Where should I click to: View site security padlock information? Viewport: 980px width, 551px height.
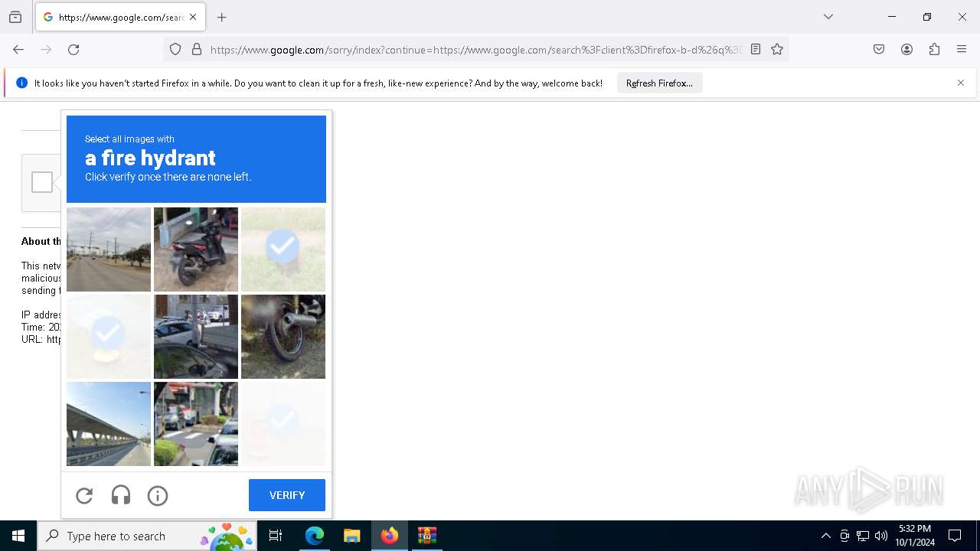pos(197,50)
